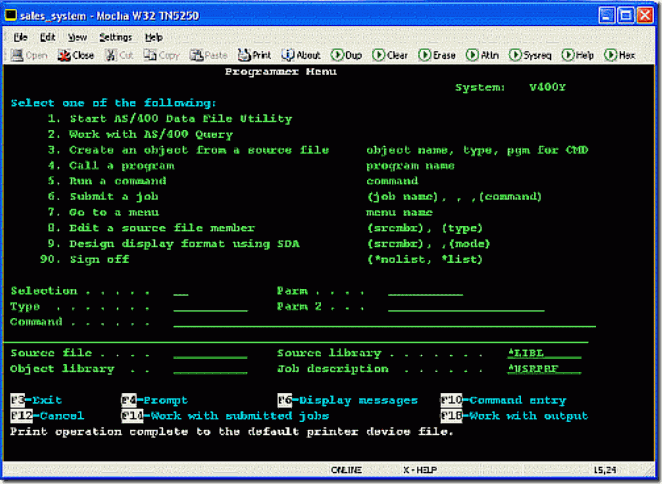Image resolution: width=662 pixels, height=484 pixels.
Task: Click 'Print operation complete' message line
Action: [232, 432]
